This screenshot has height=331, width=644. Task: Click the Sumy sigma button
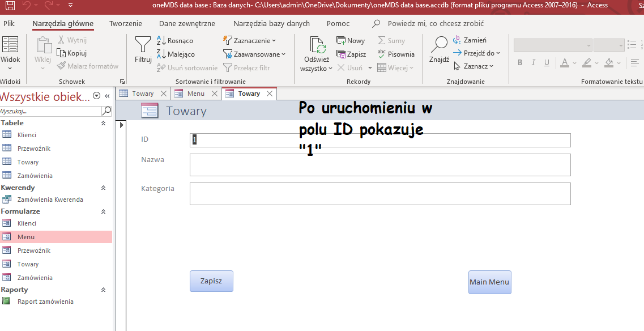pos(391,40)
